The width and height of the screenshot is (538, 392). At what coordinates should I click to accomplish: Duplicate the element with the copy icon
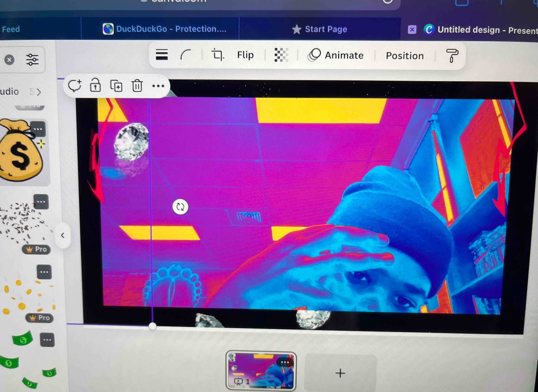116,86
